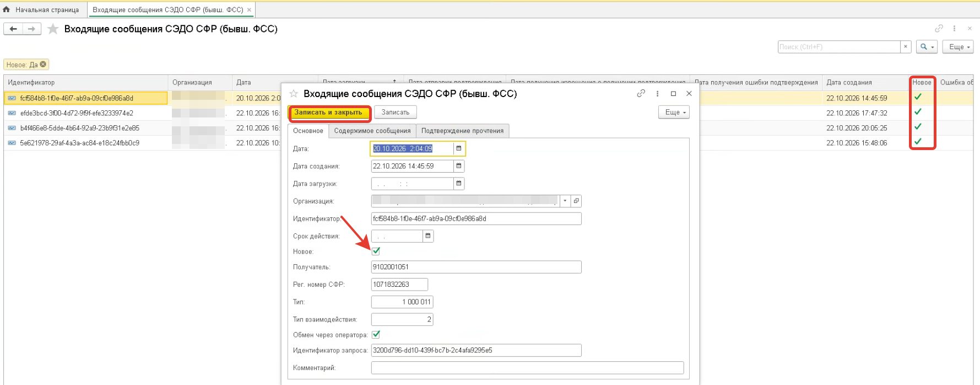Click the Записать и закрыть button
Image resolution: width=980 pixels, height=385 pixels.
pyautogui.click(x=328, y=113)
